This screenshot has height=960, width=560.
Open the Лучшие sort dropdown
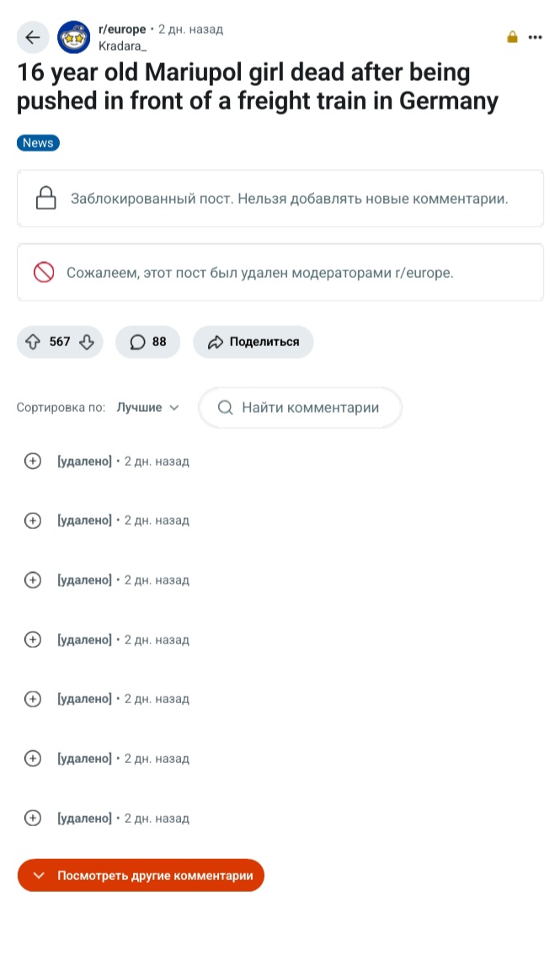(148, 408)
